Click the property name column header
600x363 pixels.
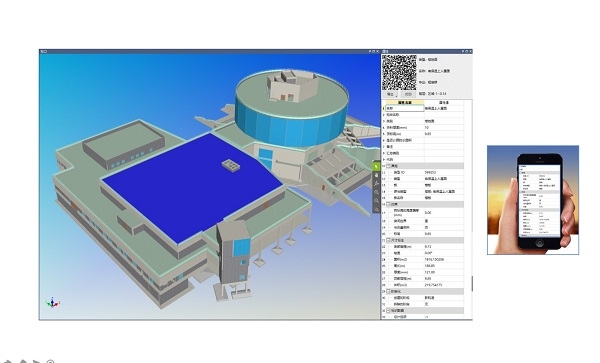pos(405,103)
